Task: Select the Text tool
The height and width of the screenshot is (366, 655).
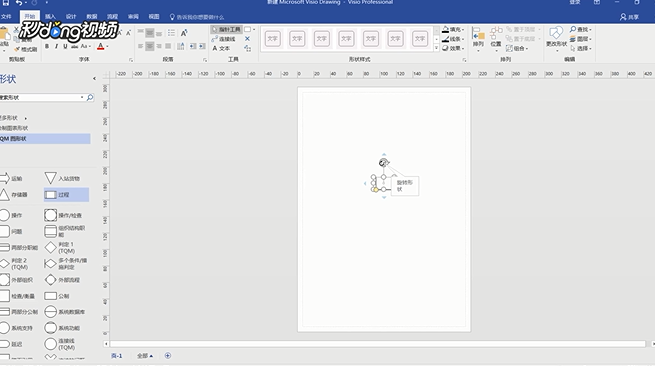Action: [221, 48]
